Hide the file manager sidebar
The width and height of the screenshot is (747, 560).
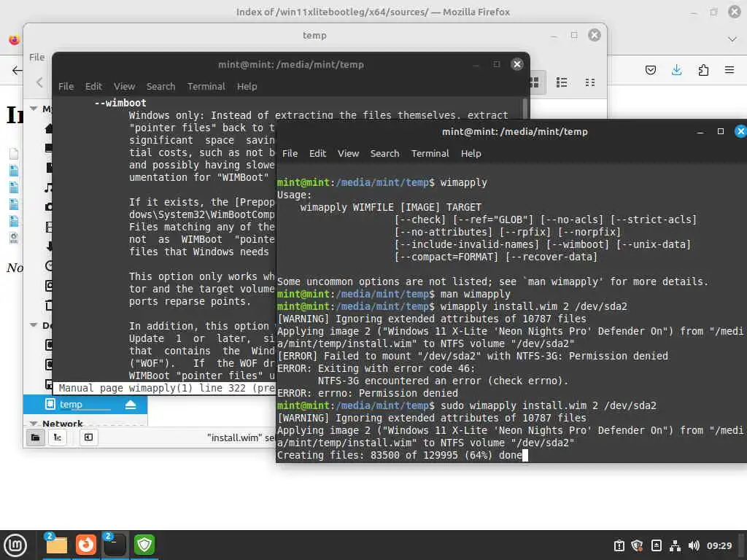coord(88,437)
